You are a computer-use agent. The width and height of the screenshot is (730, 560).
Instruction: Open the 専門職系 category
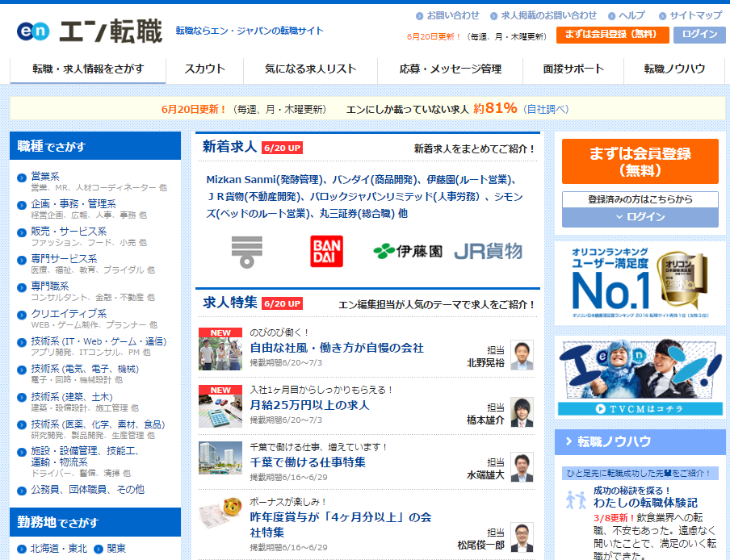point(50,286)
